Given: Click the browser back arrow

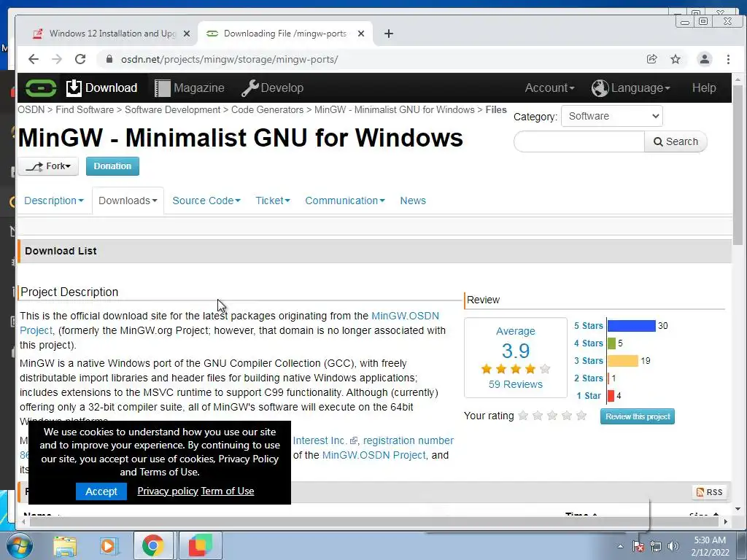Looking at the screenshot, I should click(33, 59).
